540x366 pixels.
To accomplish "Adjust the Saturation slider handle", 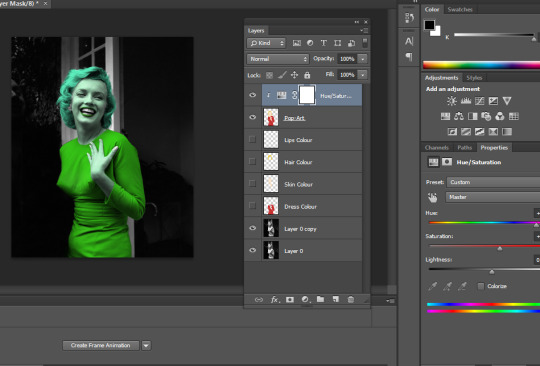I will coord(500,248).
